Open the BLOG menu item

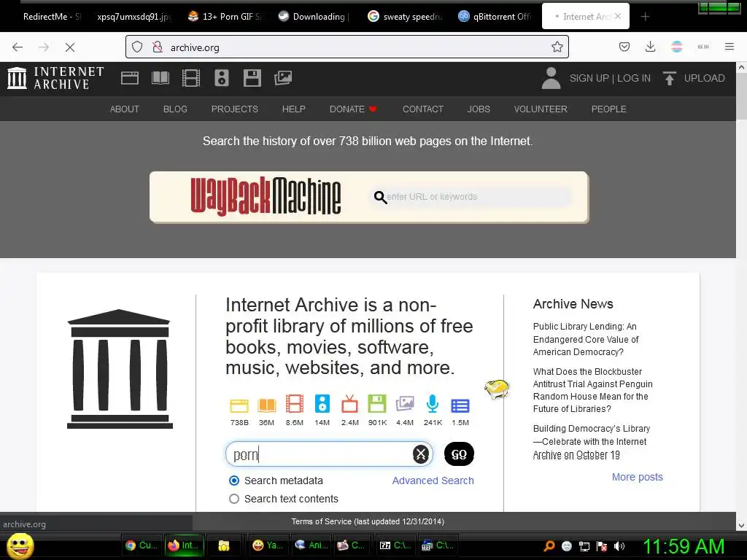(175, 109)
